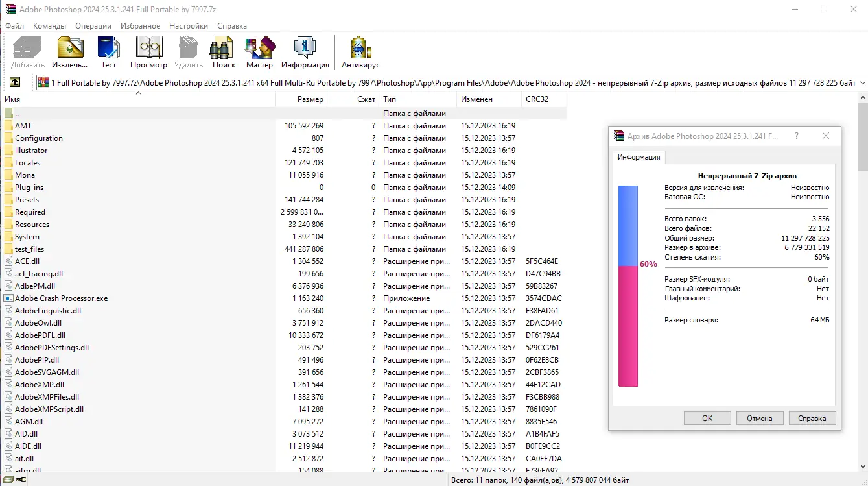
Task: Open the Операции menu
Action: point(93,26)
